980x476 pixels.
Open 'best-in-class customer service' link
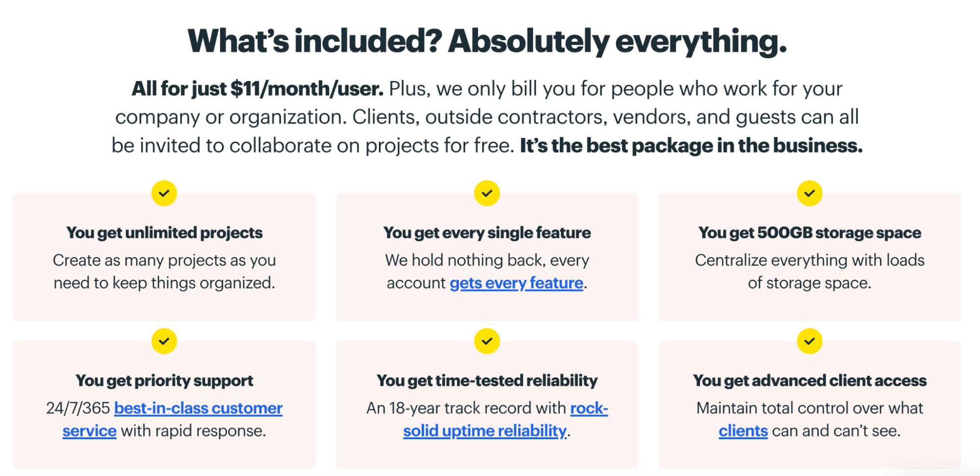[198, 408]
